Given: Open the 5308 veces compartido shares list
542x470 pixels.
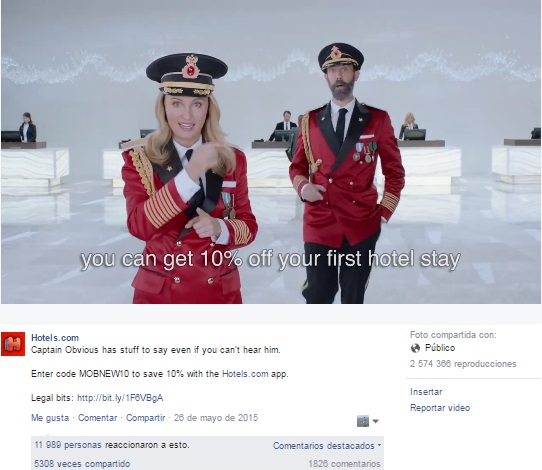Looking at the screenshot, I should [82, 464].
